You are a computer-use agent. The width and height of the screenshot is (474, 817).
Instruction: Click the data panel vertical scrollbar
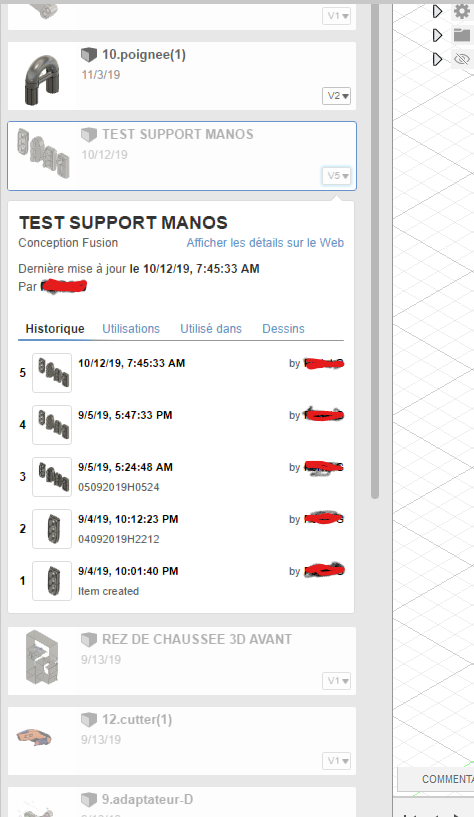coord(375,250)
